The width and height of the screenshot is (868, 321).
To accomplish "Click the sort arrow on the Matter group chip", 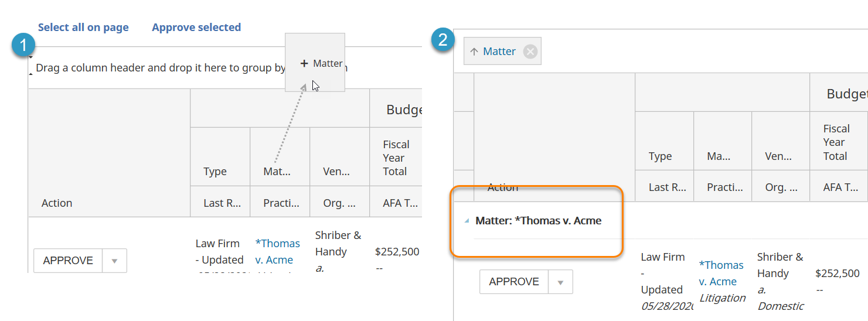I will click(x=474, y=52).
